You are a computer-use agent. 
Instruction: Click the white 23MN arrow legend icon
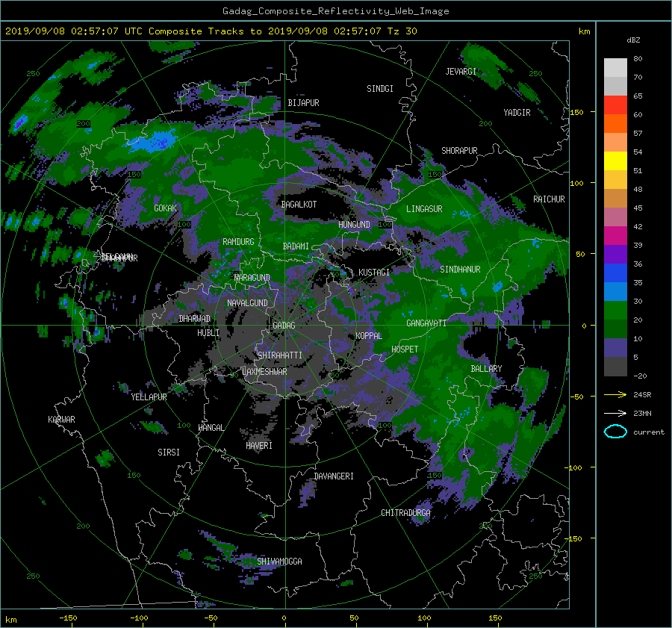click(615, 413)
